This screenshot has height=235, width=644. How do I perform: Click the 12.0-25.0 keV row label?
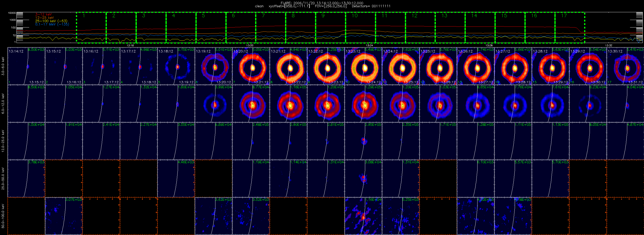(3, 141)
